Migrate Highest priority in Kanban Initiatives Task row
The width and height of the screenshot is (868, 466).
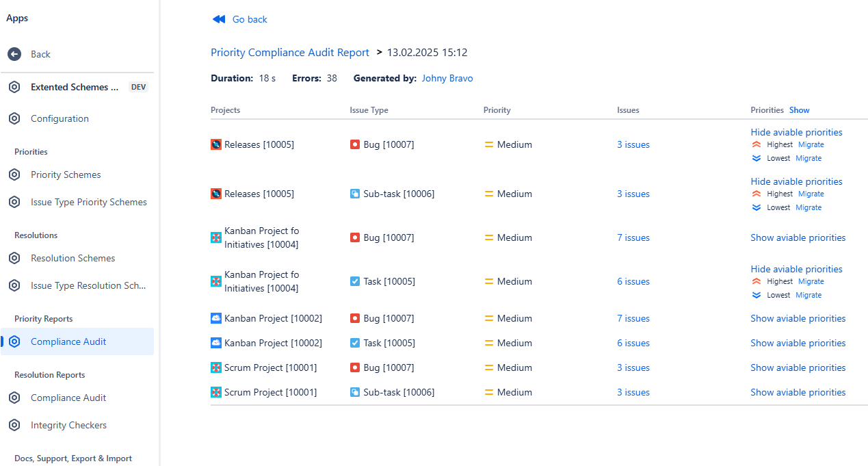(x=811, y=281)
